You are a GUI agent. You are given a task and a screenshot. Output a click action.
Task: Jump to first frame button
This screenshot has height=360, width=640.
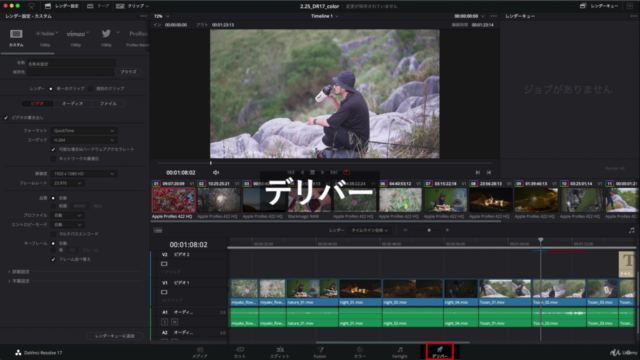coord(291,172)
